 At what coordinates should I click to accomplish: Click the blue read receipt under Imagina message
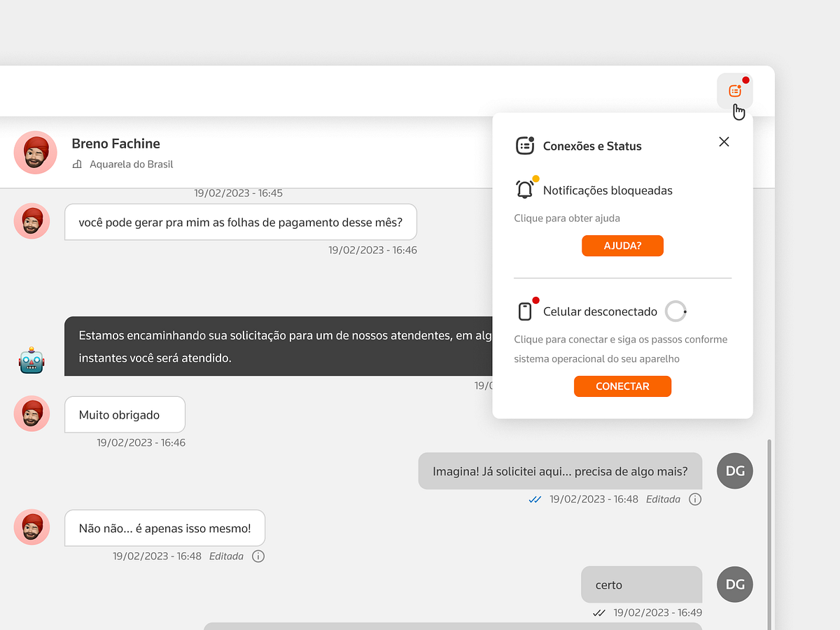(534, 499)
